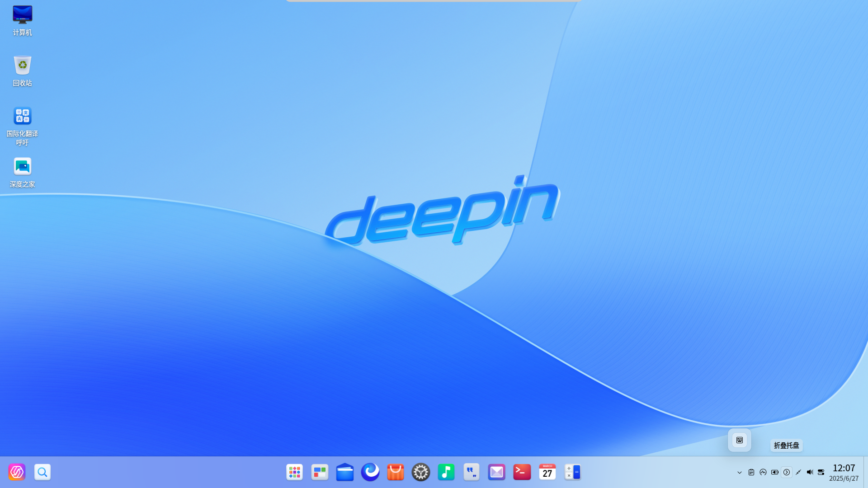
Task: Click the network plug tray icon
Action: point(798,472)
